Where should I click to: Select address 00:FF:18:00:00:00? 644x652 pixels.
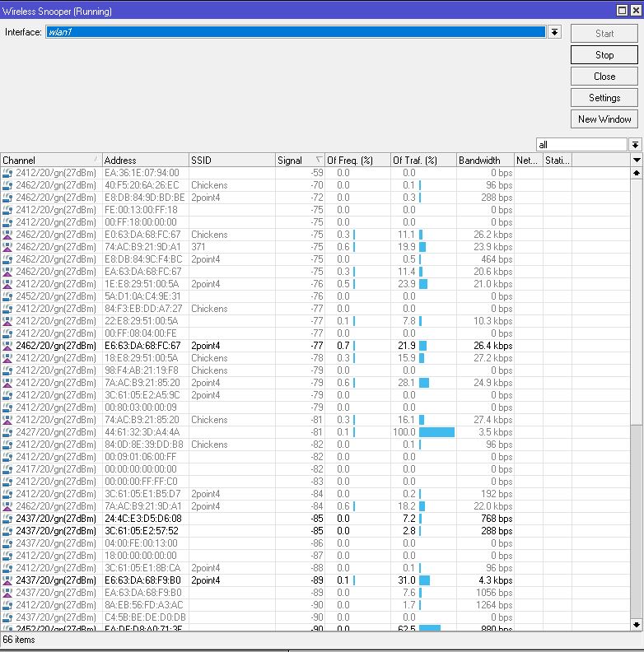pyautogui.click(x=141, y=222)
